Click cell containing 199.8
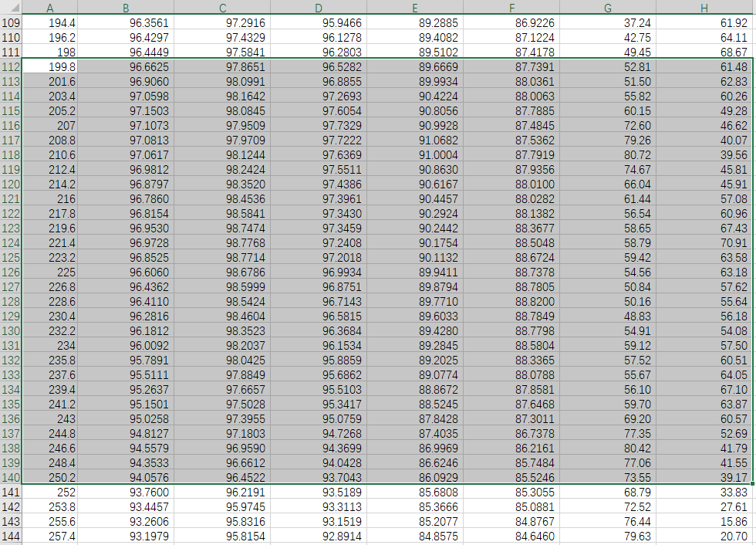This screenshot has width=756, height=545. click(49, 66)
